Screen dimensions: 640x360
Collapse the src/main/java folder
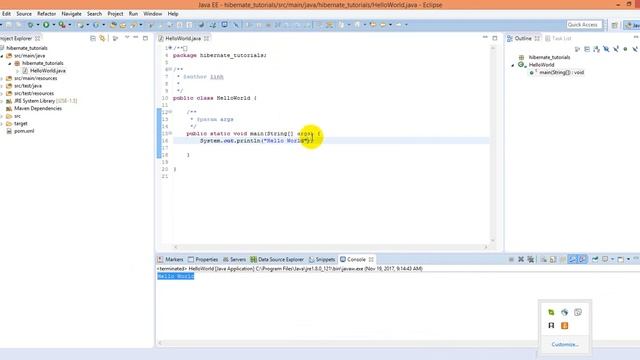[2, 56]
